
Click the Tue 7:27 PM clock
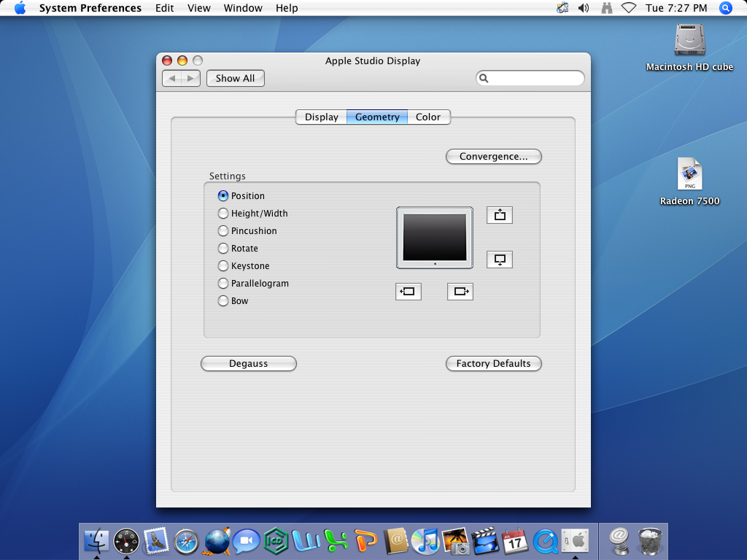(x=676, y=8)
